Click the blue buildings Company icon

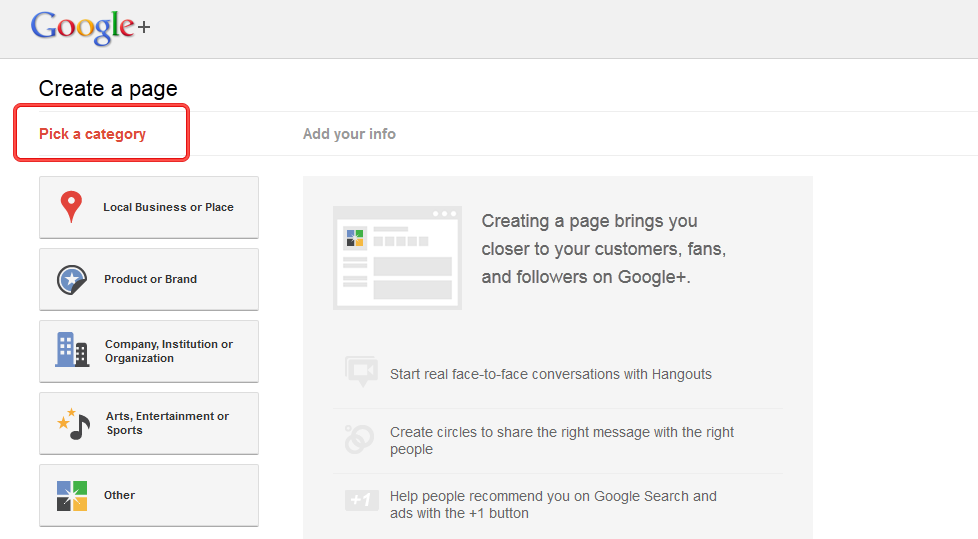[72, 350]
